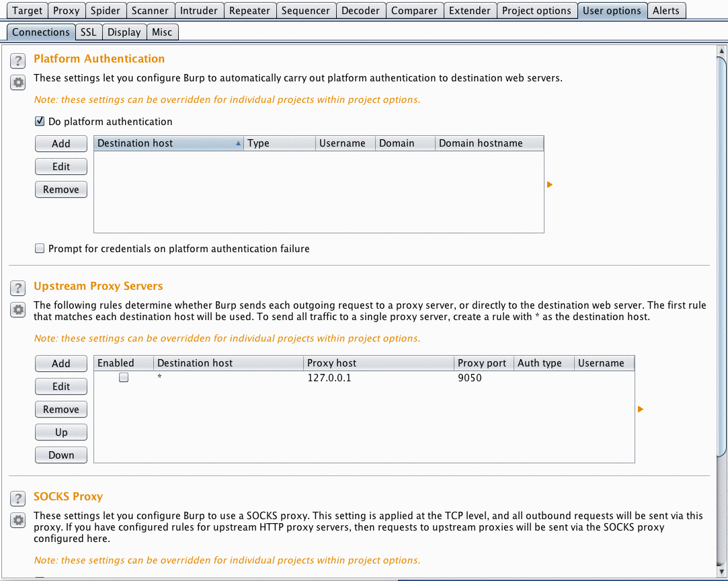Select the * destination host cell
The image size is (728, 581).
pyautogui.click(x=229, y=377)
